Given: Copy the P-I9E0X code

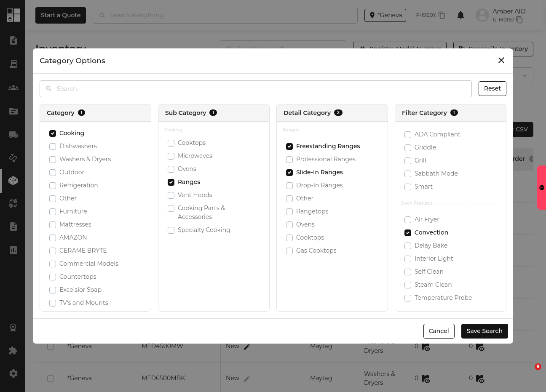Looking at the screenshot, I should [x=442, y=15].
